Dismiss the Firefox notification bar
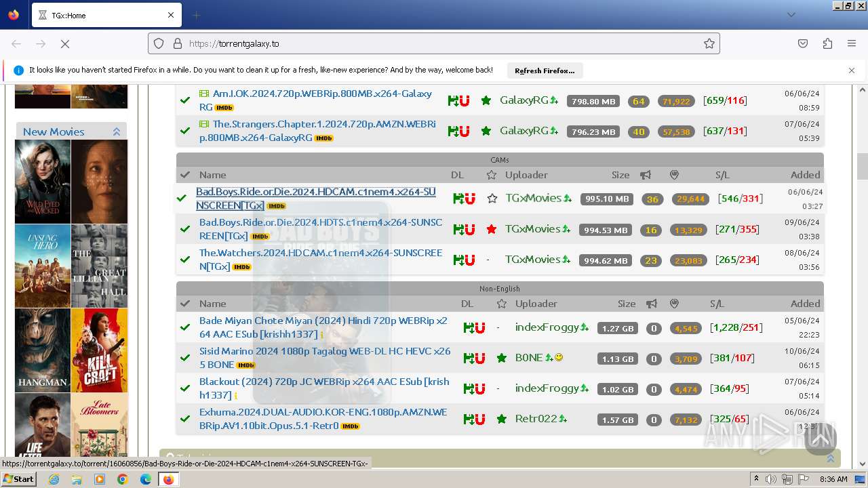 (x=852, y=70)
